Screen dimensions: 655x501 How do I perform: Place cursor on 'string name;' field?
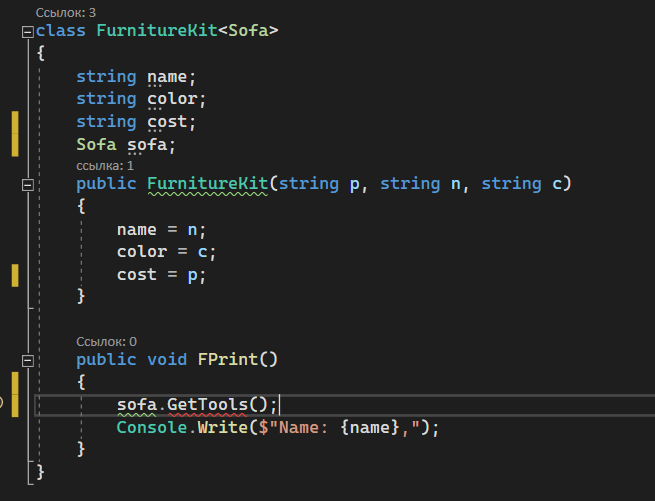coord(136,77)
